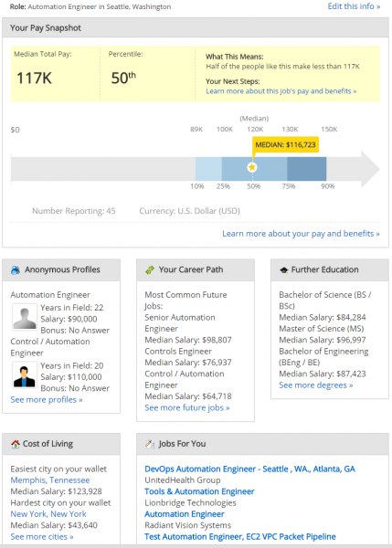Click Radiant Vision Systems company name
This screenshot has height=548, width=392.
pos(188,525)
